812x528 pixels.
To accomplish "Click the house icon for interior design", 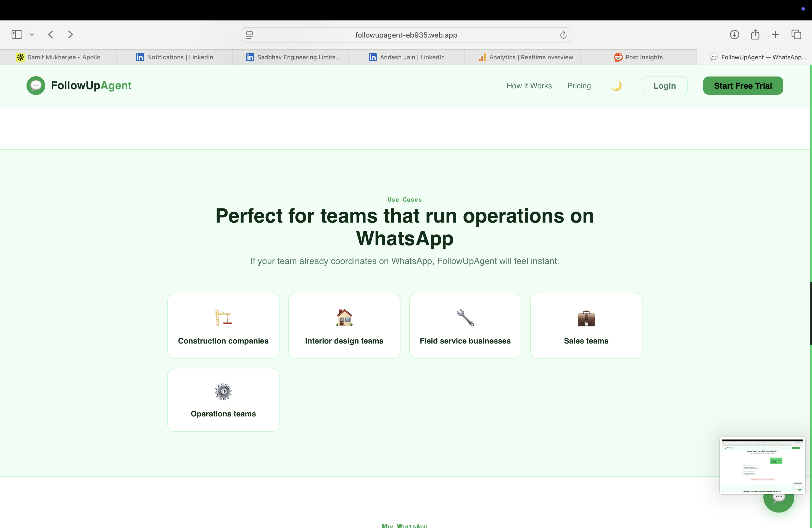I will (344, 318).
